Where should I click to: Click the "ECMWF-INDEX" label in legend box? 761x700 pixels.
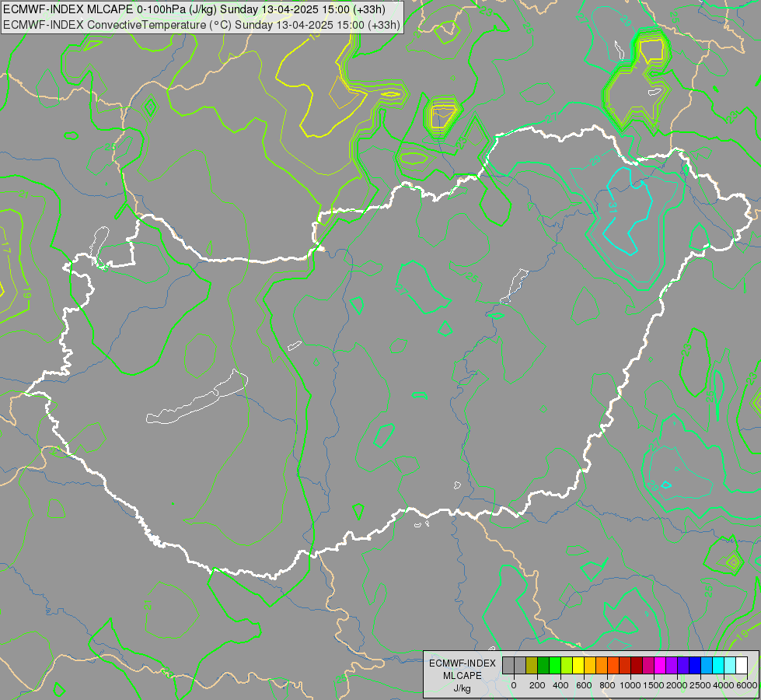(x=463, y=663)
